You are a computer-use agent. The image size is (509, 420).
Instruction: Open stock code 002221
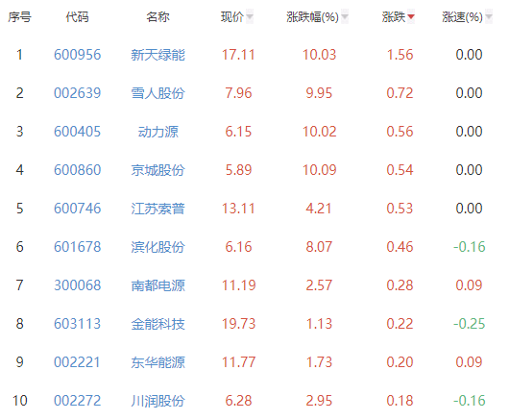click(x=77, y=362)
